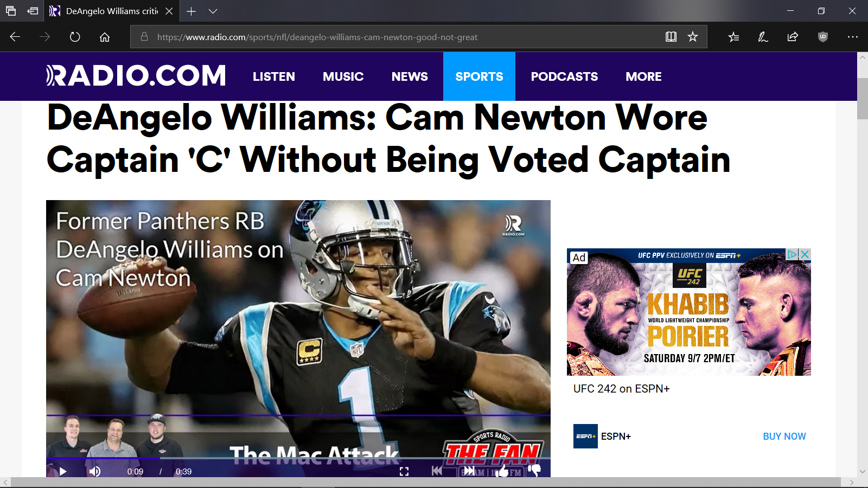Viewport: 868px width, 488px height.
Task: Toggle reading view in address bar
Action: [x=671, y=37]
